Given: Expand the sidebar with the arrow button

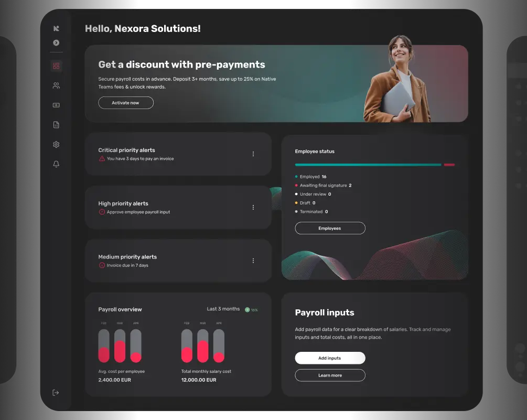Looking at the screenshot, I should (56, 42).
